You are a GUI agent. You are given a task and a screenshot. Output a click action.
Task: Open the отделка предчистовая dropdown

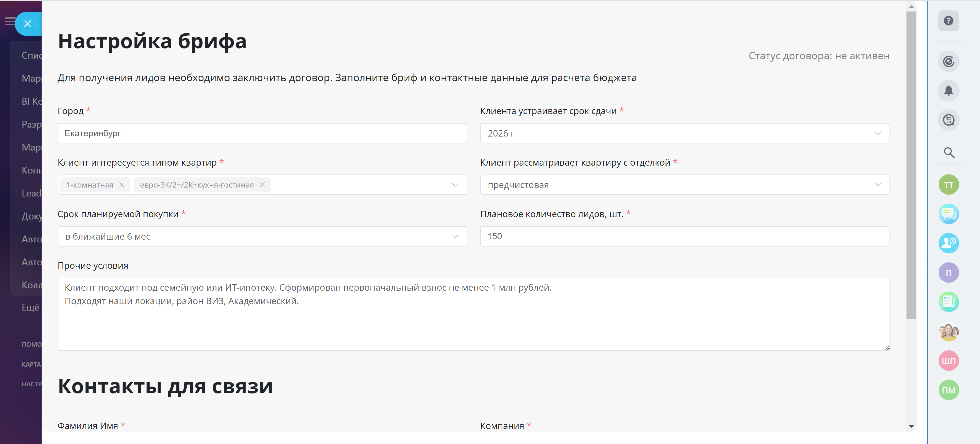coord(877,185)
